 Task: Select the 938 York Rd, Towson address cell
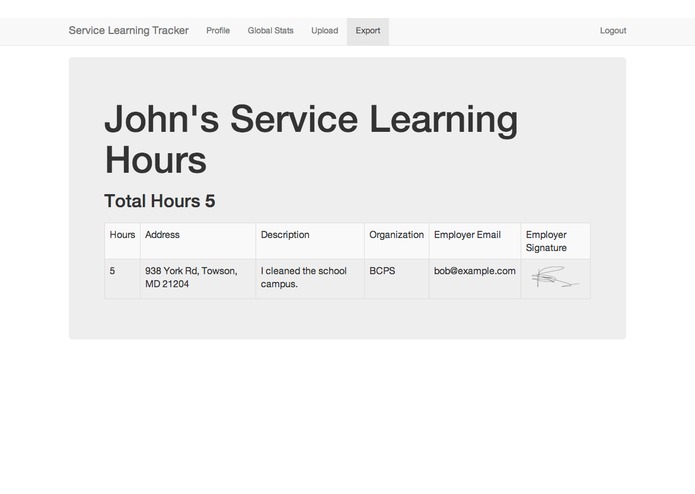click(198, 279)
